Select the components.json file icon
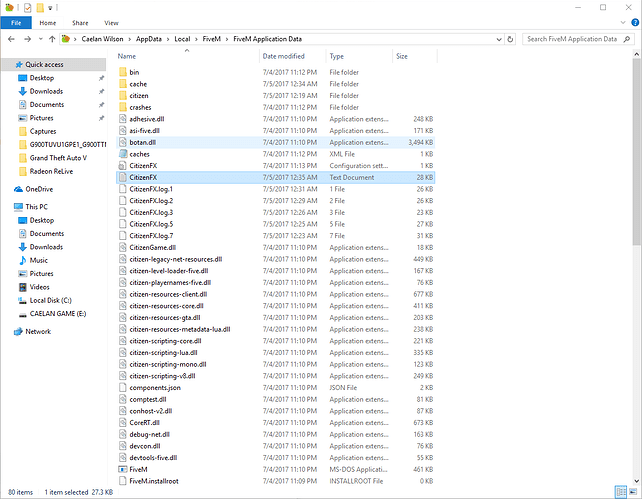This screenshot has height=499, width=642. pyautogui.click(x=123, y=387)
